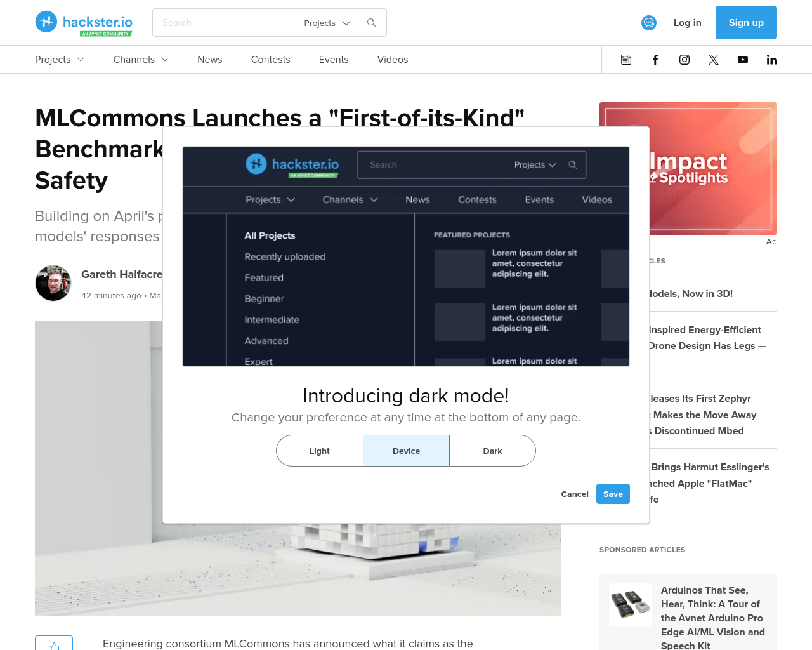Open the chat bubble messages icon
This screenshot has height=650, width=812.
(x=649, y=23)
